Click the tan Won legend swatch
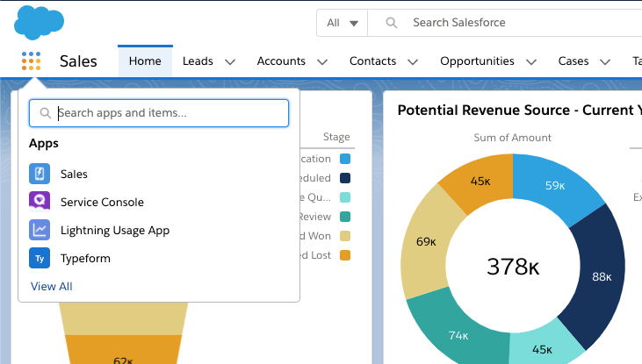This screenshot has height=364, width=642. pos(345,236)
